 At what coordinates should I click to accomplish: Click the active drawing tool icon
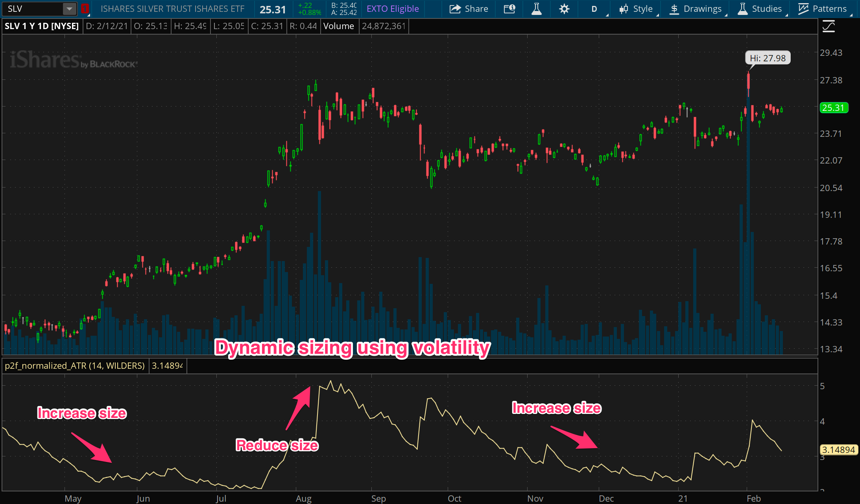(x=829, y=27)
